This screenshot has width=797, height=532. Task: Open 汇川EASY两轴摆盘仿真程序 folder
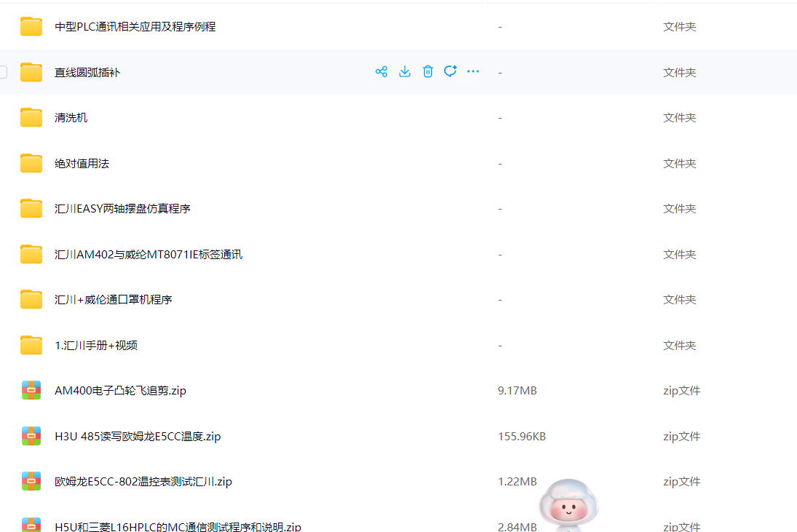[x=122, y=209]
